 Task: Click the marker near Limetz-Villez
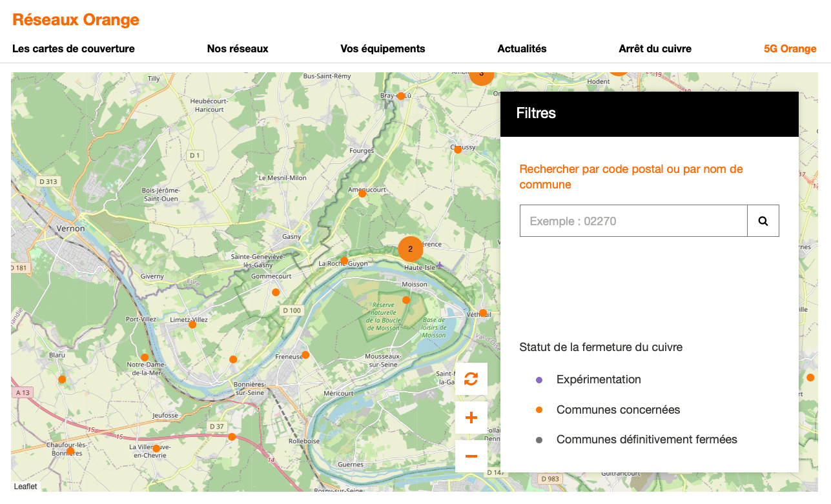pyautogui.click(x=192, y=325)
